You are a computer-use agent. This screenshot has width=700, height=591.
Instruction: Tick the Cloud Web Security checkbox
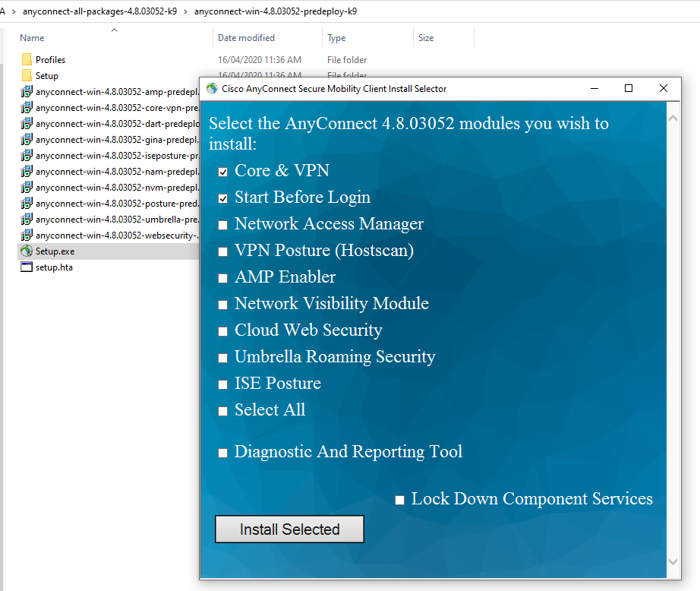(x=222, y=331)
